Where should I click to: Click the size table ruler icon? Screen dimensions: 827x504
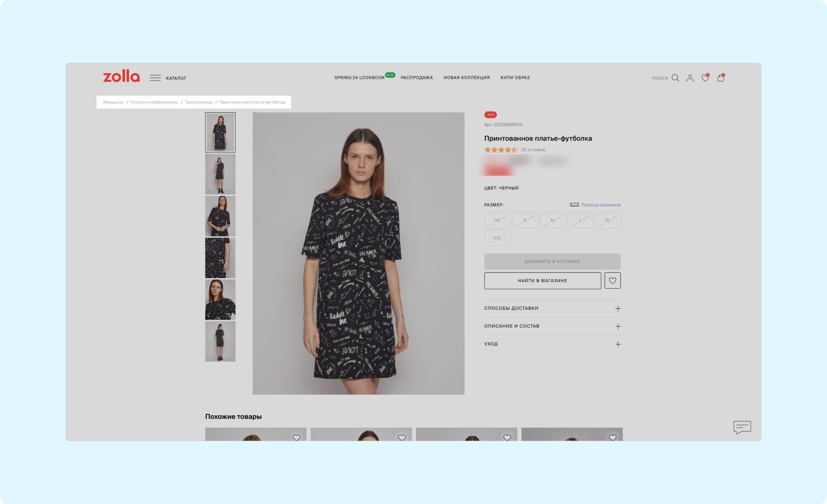point(574,205)
